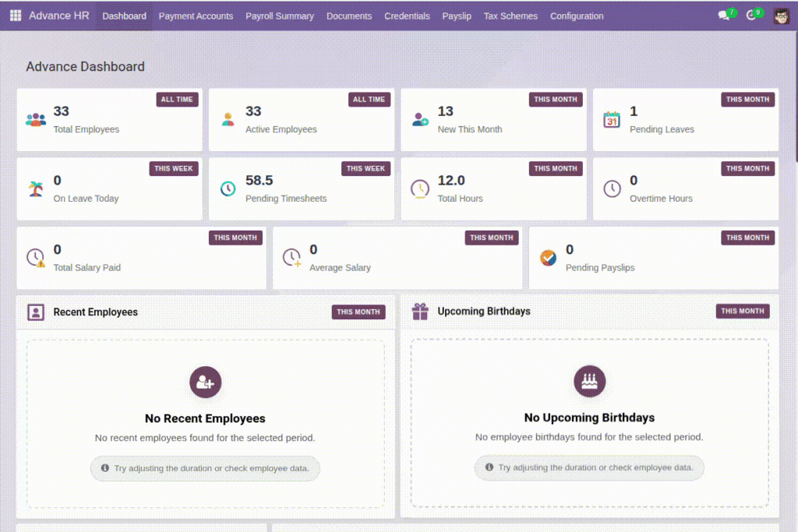Click the Pending Timesheets clock icon
This screenshot has height=532, width=798.
[228, 188]
